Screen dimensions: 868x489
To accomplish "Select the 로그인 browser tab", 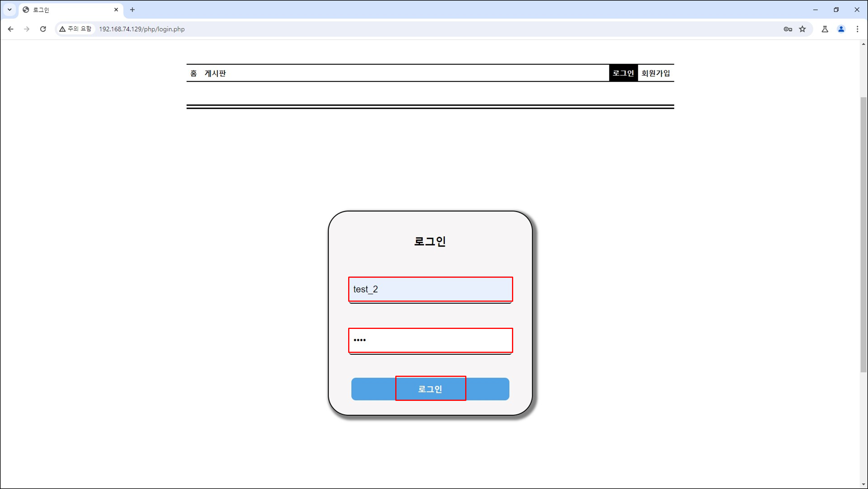I will pyautogui.click(x=71, y=10).
